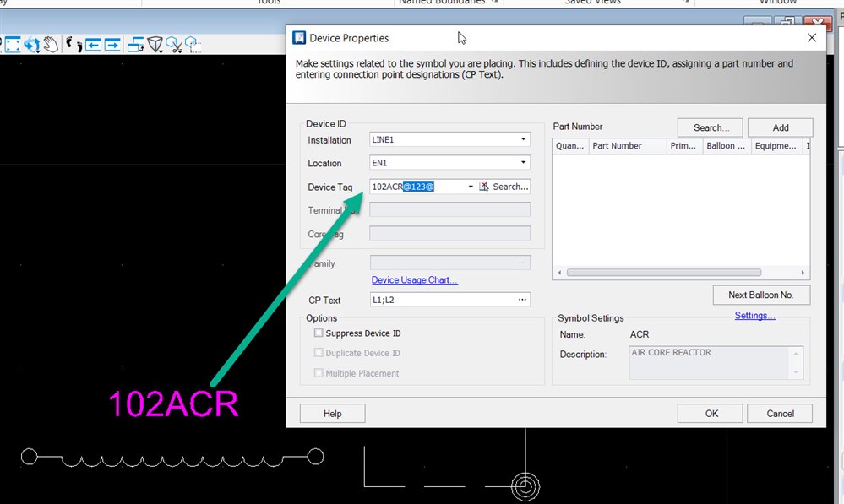Screen dimensions: 844x504
Task: Select the Walk footprints tool
Action: tap(74, 45)
